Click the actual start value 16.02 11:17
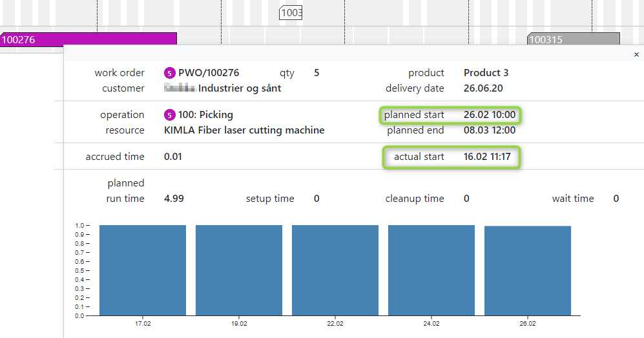The width and height of the screenshot is (644, 338). click(486, 157)
